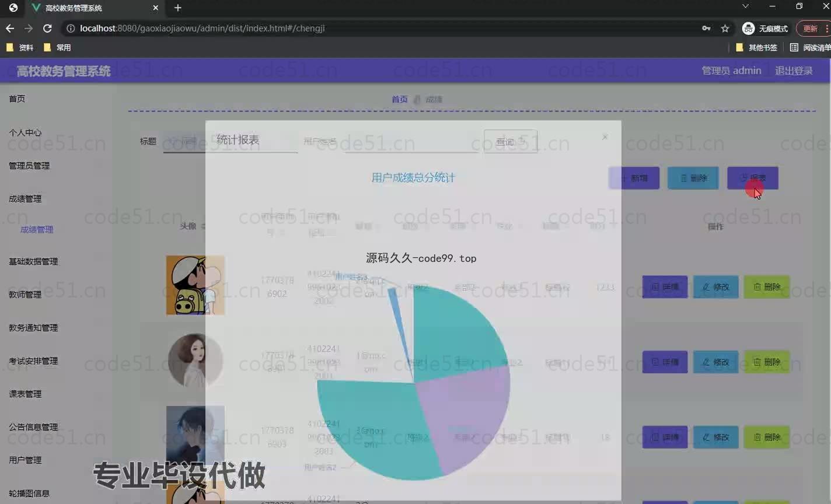Click the 成绩 breadcrumb item
This screenshot has height=504, width=831.
tap(434, 100)
